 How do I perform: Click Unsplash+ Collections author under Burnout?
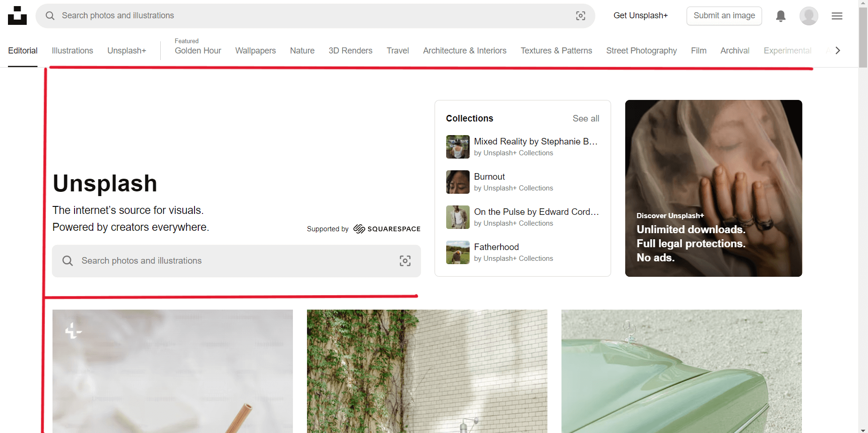pyautogui.click(x=518, y=188)
